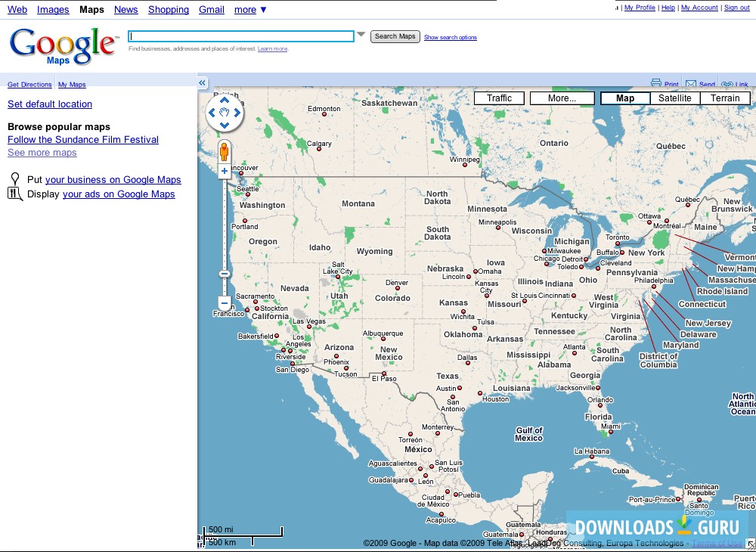The height and width of the screenshot is (552, 756).
Task: Open the Images tab
Action: coord(53,10)
